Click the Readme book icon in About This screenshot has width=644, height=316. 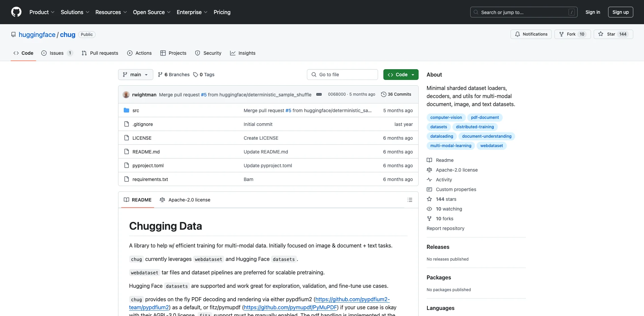click(x=429, y=160)
